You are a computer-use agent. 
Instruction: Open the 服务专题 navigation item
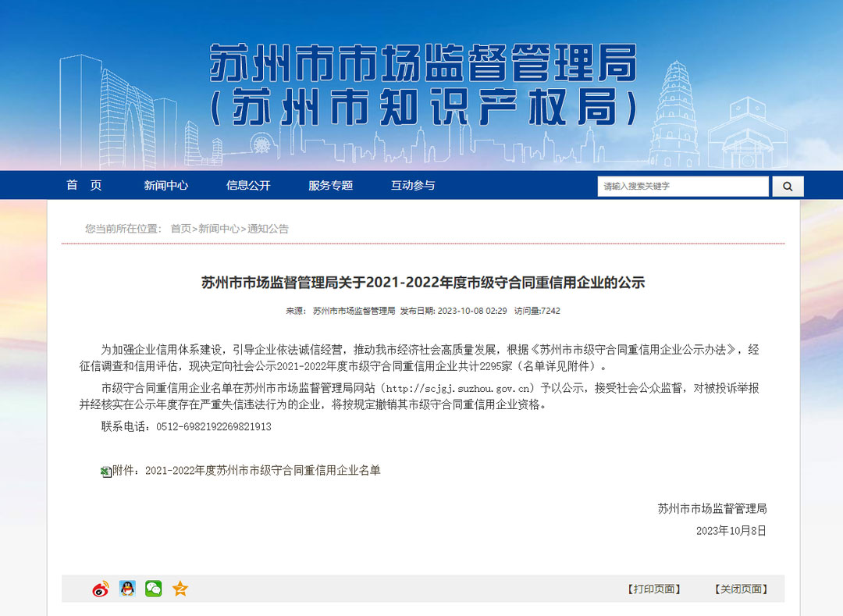click(330, 185)
